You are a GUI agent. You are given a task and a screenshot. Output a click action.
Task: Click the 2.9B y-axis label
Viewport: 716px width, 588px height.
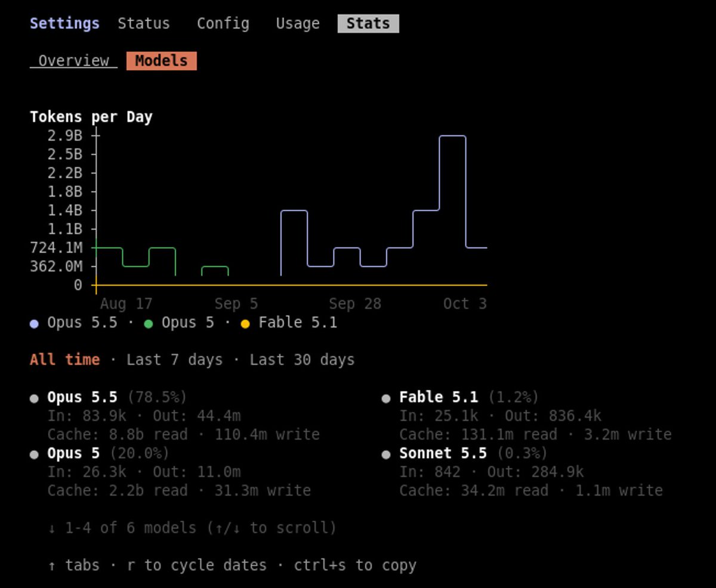[x=64, y=135]
